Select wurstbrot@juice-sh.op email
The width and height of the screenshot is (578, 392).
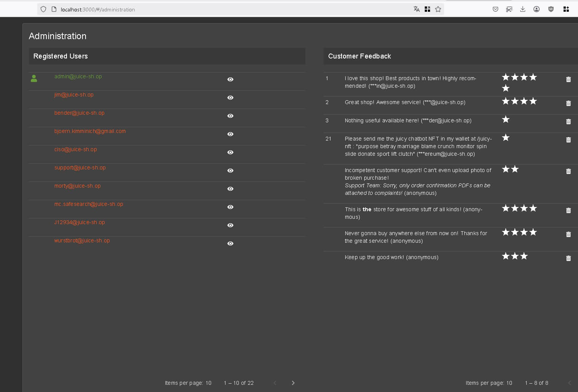82,240
